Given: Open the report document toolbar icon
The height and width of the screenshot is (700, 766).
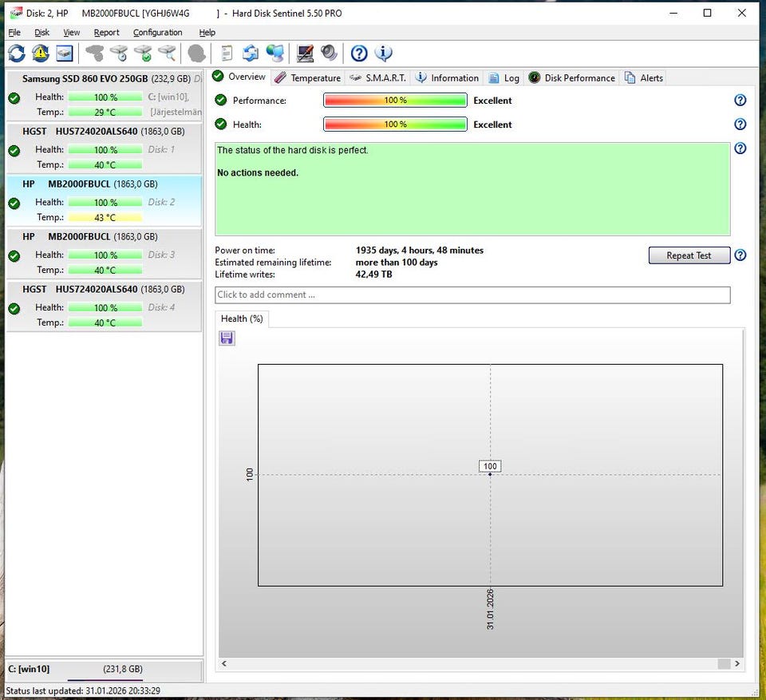Looking at the screenshot, I should 227,53.
